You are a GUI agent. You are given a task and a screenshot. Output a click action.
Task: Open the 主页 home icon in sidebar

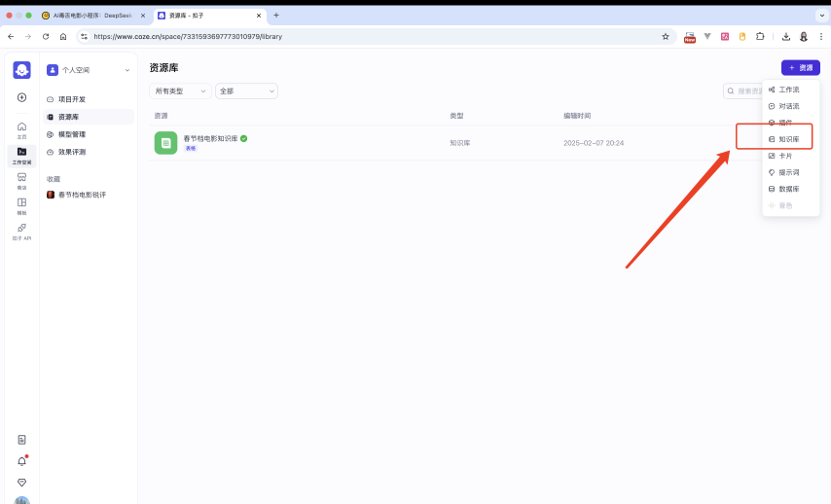pos(21,129)
